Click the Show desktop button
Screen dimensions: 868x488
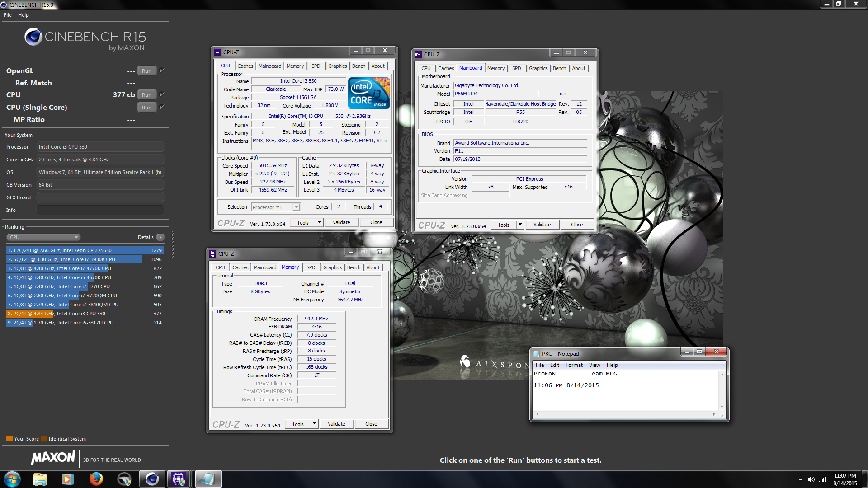pos(865,479)
